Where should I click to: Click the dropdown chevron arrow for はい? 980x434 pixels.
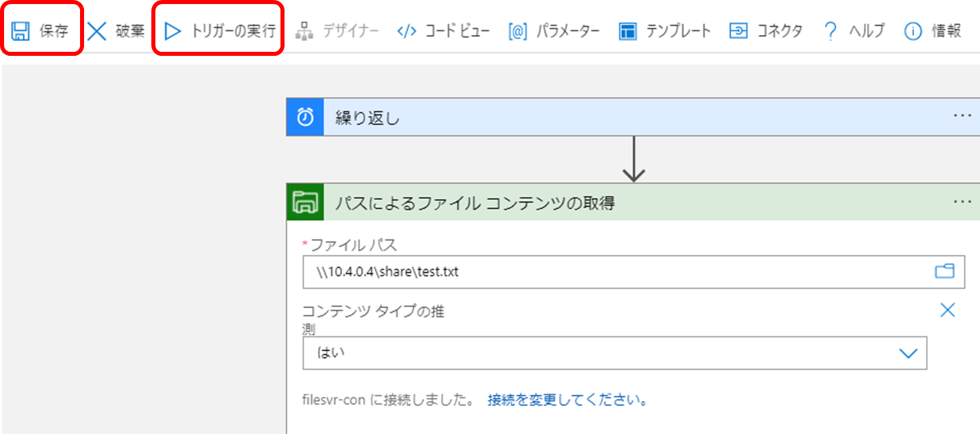(x=908, y=353)
